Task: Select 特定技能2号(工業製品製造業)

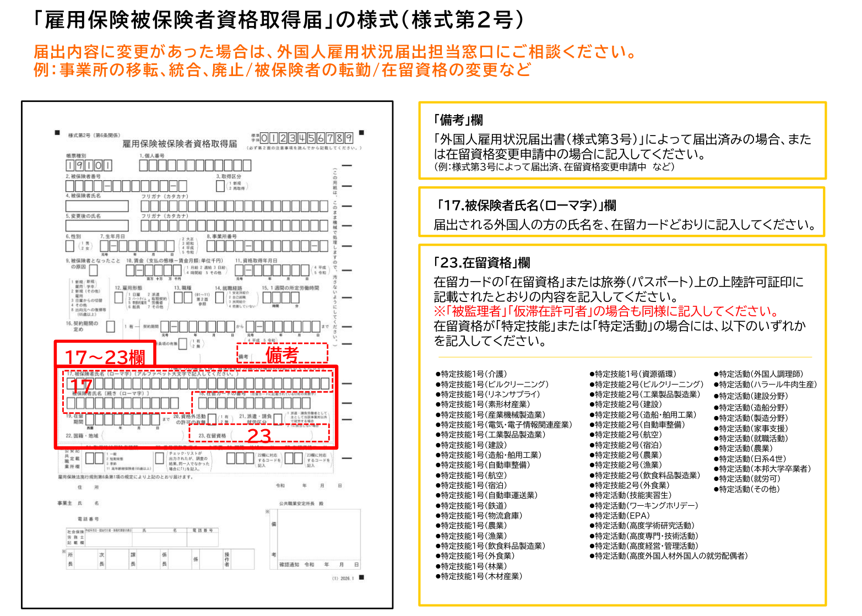Action: tap(645, 395)
